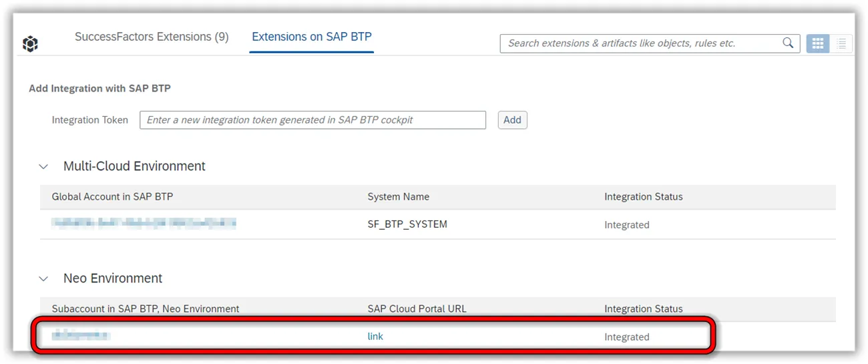Image resolution: width=868 pixels, height=364 pixels.
Task: Collapse the Neo Environment section
Action: point(43,279)
